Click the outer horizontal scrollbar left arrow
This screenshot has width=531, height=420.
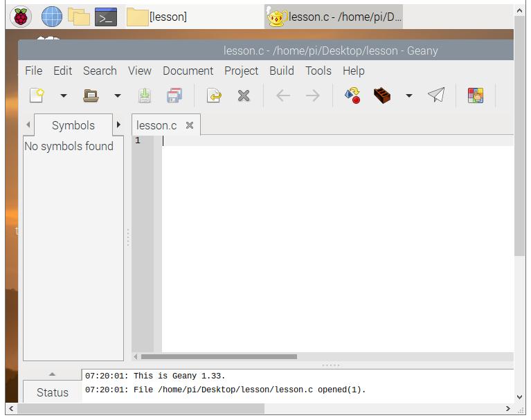pyautogui.click(x=11, y=408)
